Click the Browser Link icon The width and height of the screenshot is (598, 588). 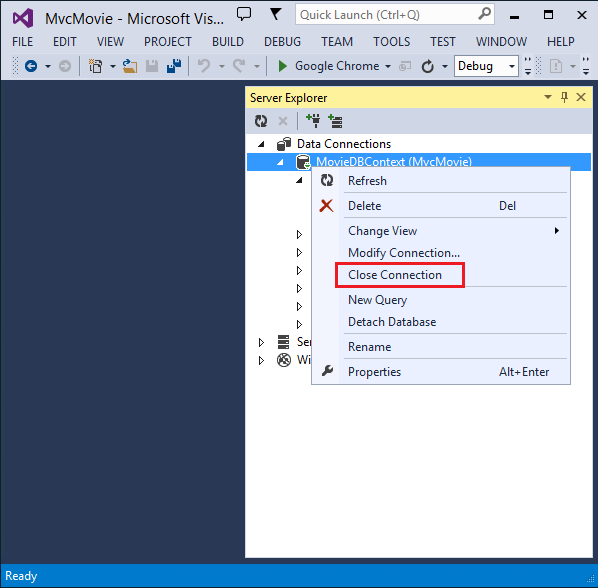pyautogui.click(x=405, y=67)
